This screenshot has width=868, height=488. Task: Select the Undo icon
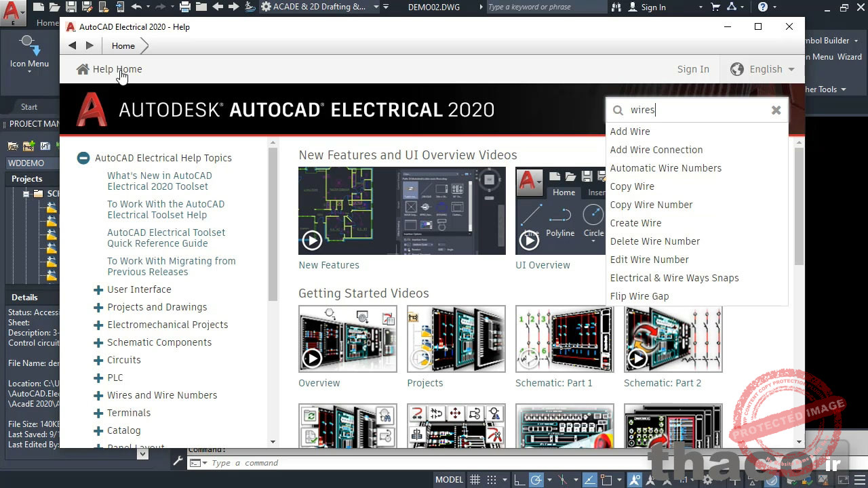(x=136, y=7)
